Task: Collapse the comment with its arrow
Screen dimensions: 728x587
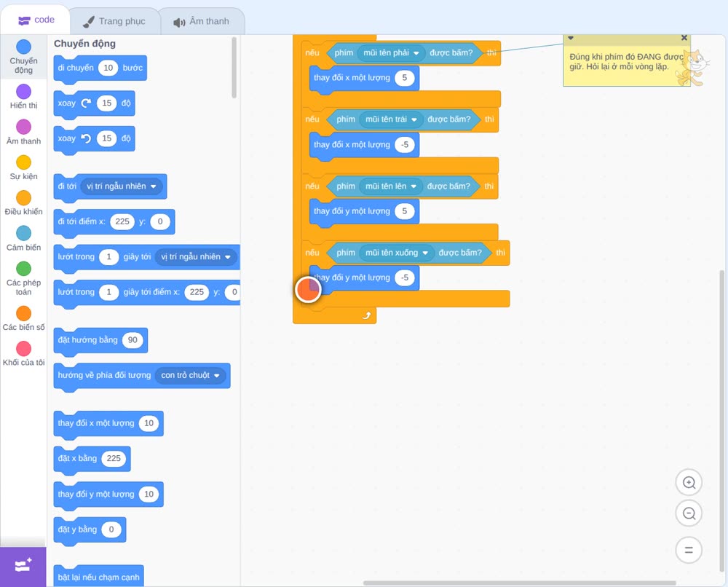Action: coord(571,38)
